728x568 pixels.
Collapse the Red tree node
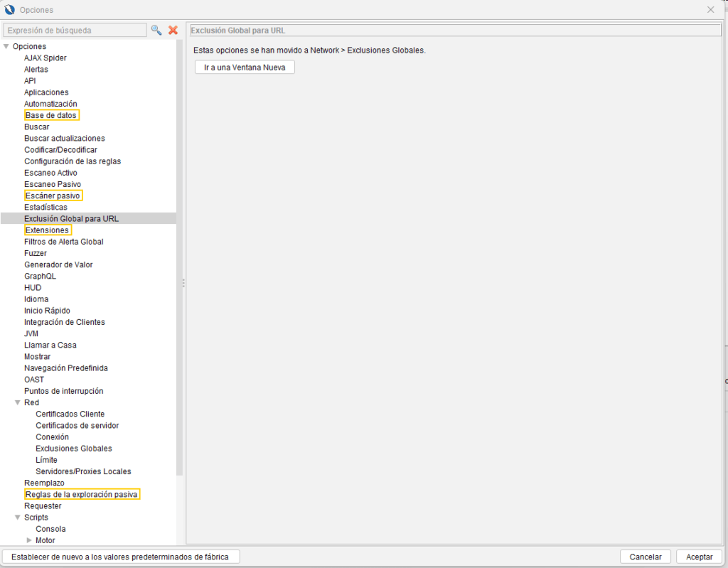coord(18,402)
